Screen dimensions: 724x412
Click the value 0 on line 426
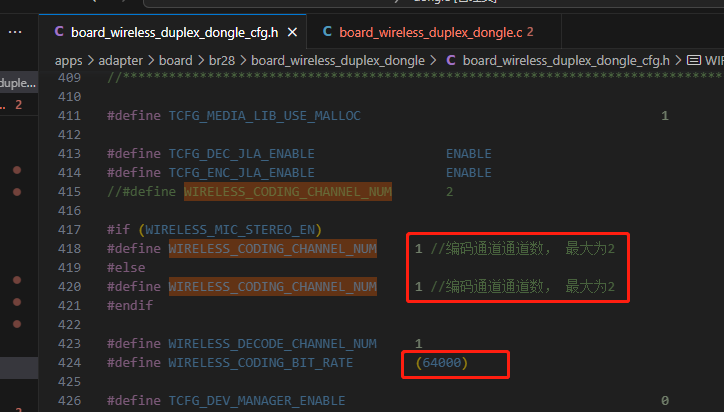pos(665,400)
